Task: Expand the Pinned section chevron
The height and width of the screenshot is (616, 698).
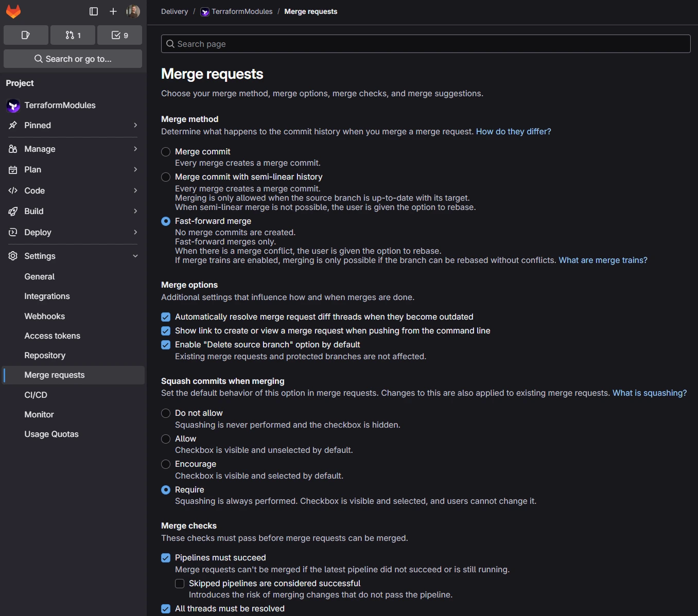Action: (x=135, y=125)
